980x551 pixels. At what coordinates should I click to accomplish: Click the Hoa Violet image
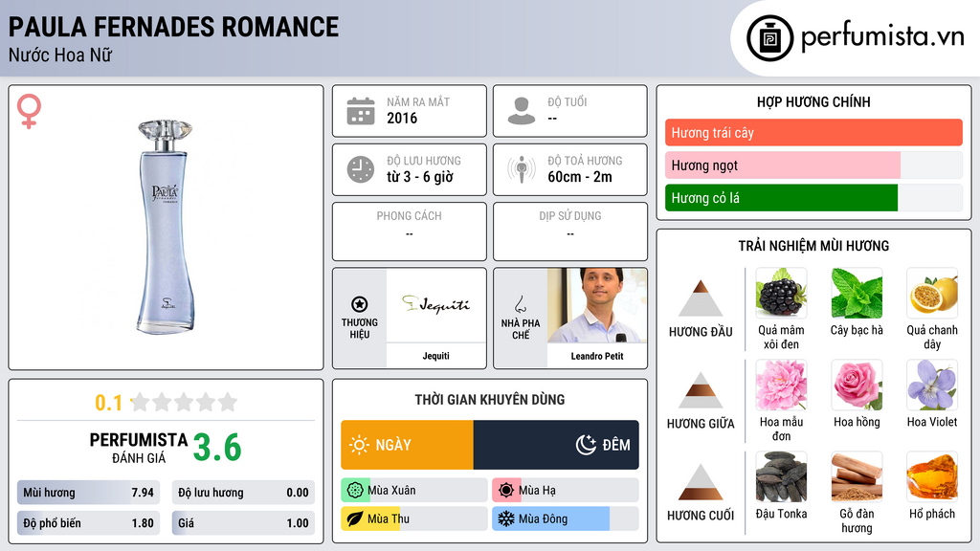pyautogui.click(x=932, y=385)
